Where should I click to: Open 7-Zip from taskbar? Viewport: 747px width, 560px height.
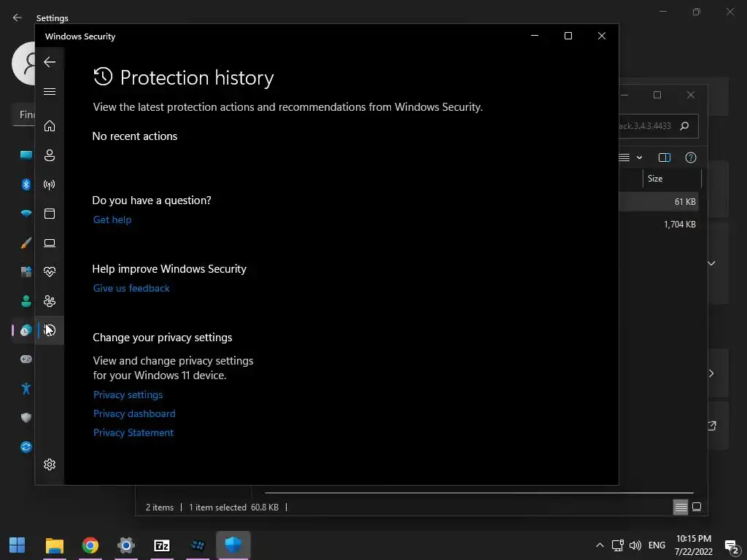tap(162, 545)
